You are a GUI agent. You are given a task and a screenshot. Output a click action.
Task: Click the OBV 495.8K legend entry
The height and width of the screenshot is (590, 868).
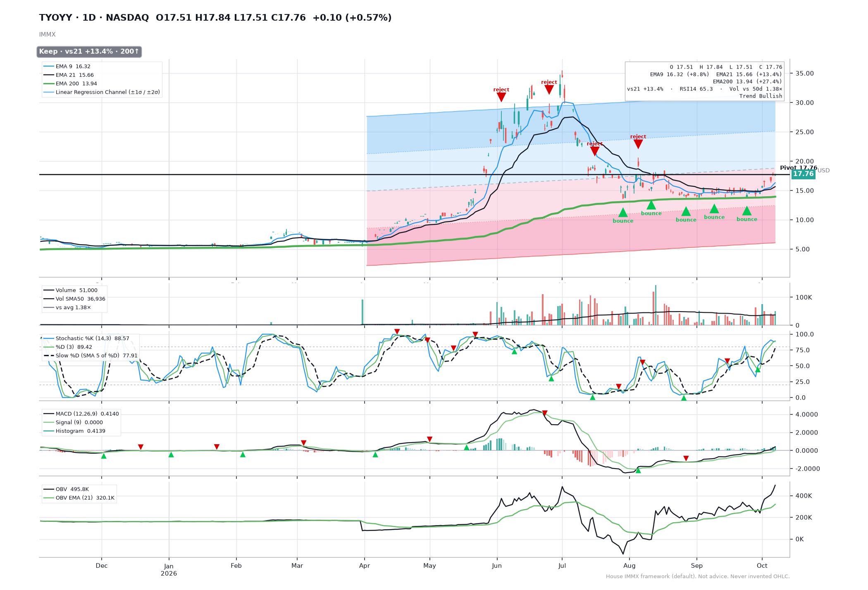[x=66, y=490]
